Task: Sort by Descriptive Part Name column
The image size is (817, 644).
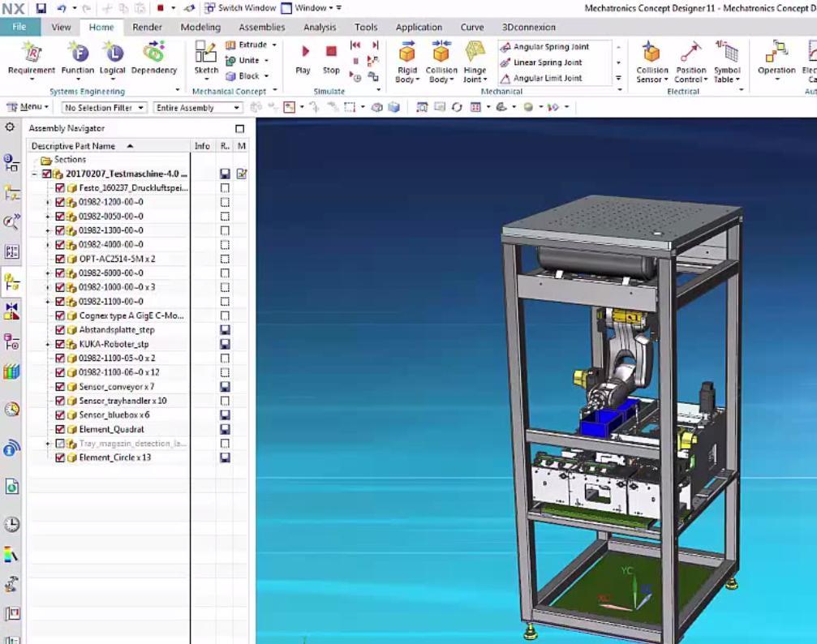Action: coord(109,146)
